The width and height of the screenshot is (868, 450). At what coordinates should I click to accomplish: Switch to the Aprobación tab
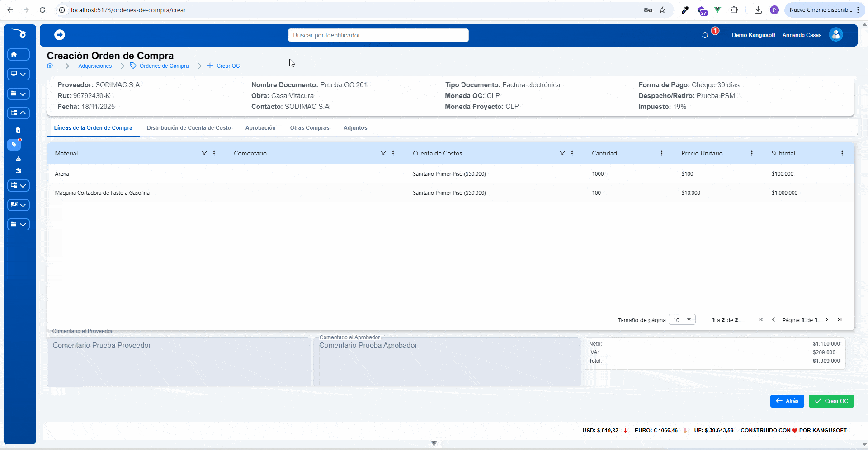click(260, 128)
